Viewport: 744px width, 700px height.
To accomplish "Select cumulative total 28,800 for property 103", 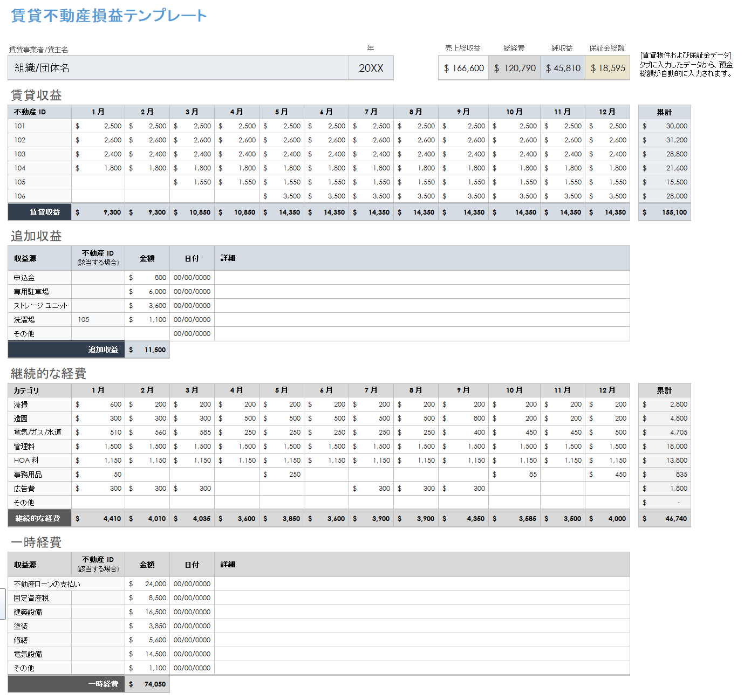I will coord(665,154).
